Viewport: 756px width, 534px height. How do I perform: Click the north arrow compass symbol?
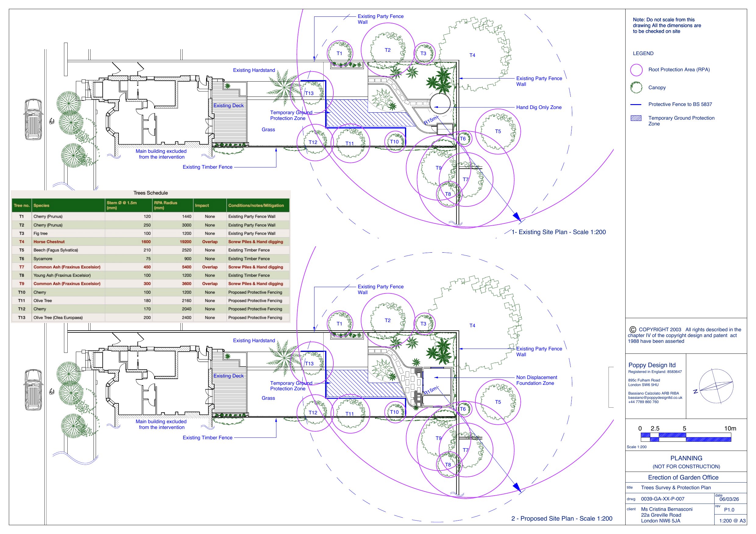[x=716, y=386]
